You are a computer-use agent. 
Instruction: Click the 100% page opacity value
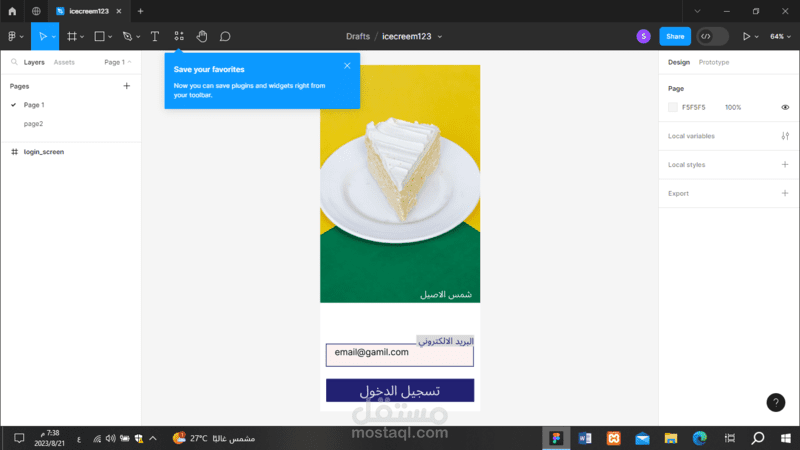(x=733, y=108)
